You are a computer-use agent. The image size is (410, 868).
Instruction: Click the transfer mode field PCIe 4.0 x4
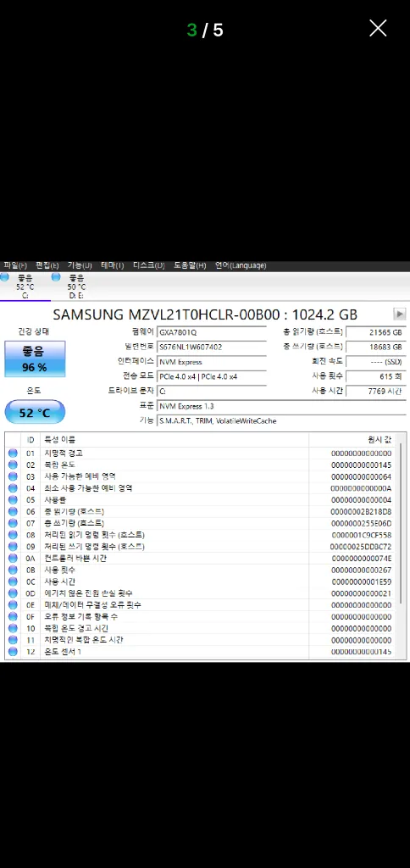tap(212, 376)
